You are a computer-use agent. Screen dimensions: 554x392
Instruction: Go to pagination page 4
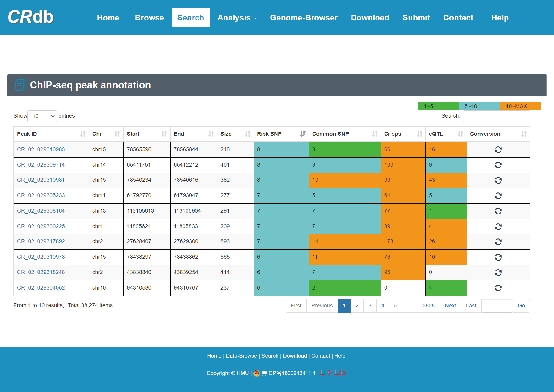tap(383, 306)
